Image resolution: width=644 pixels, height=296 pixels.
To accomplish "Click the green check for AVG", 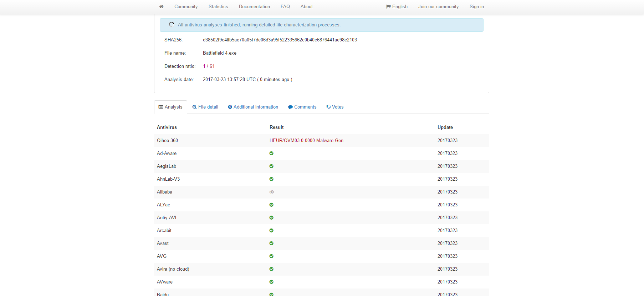I will coord(271,256).
